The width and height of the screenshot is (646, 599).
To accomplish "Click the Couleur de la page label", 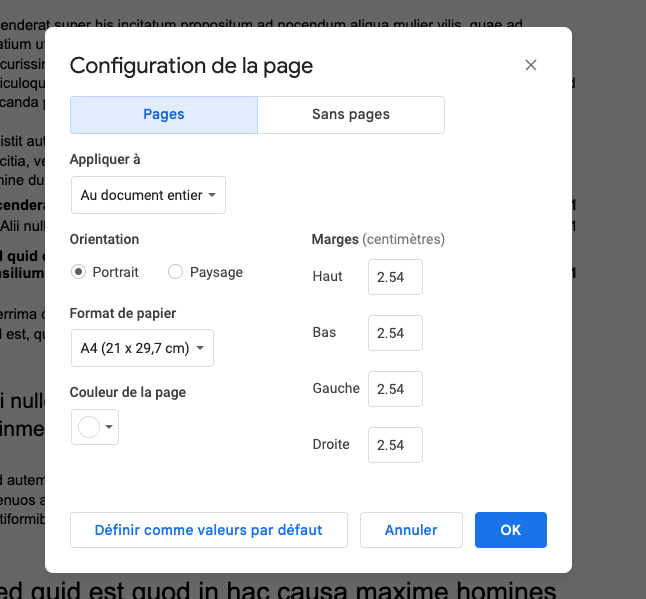I will [x=128, y=392].
